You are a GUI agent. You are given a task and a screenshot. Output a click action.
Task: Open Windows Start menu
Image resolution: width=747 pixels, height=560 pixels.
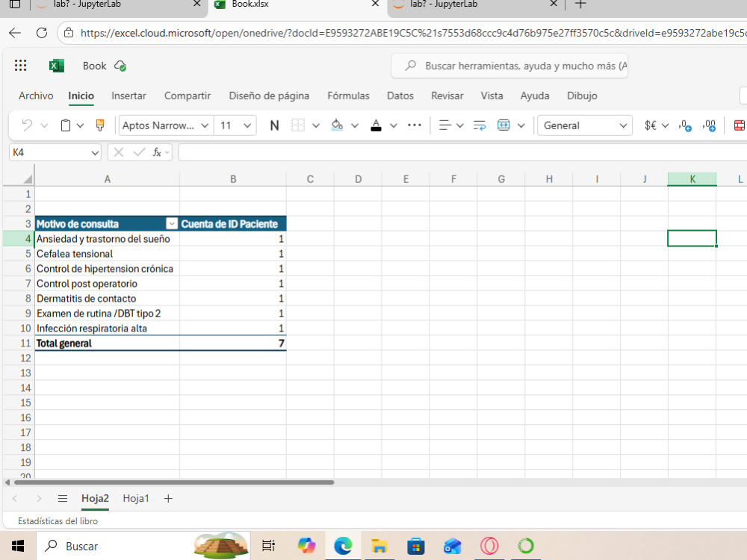pyautogui.click(x=18, y=546)
